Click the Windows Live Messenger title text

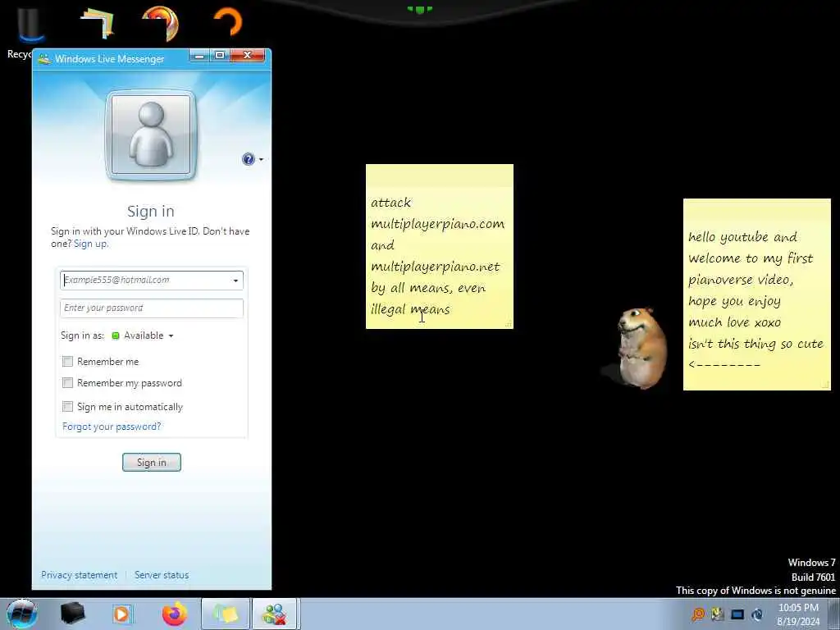[109, 59]
